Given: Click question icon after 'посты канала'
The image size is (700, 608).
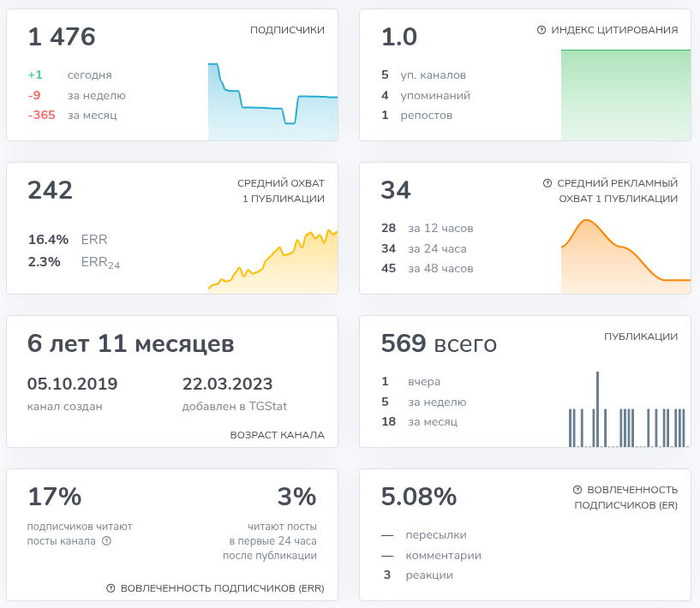Looking at the screenshot, I should 106,541.
